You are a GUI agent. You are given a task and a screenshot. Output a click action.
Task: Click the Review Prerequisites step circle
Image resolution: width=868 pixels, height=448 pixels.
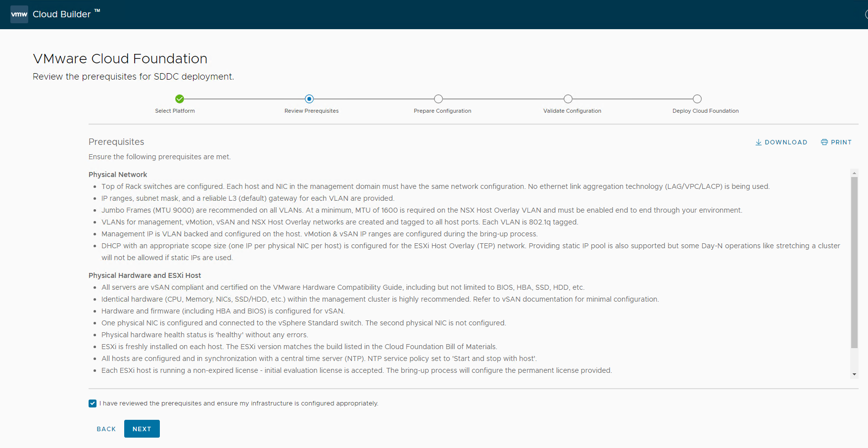click(309, 99)
